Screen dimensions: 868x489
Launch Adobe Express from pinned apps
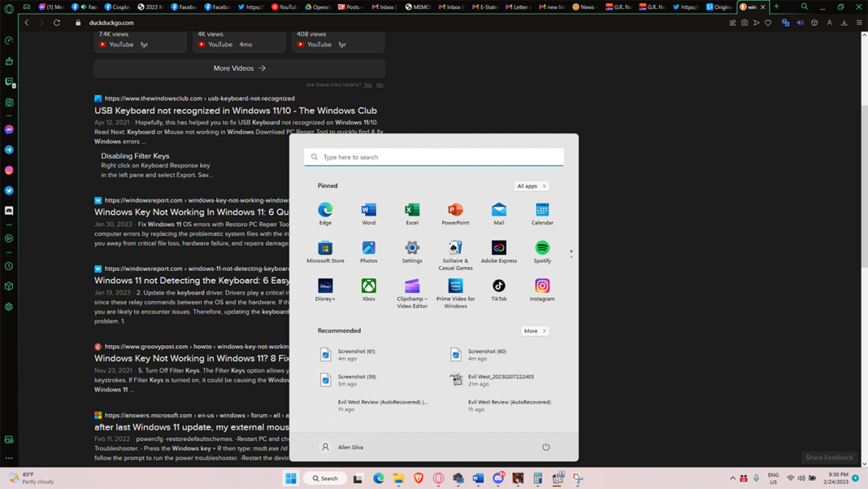pos(498,249)
